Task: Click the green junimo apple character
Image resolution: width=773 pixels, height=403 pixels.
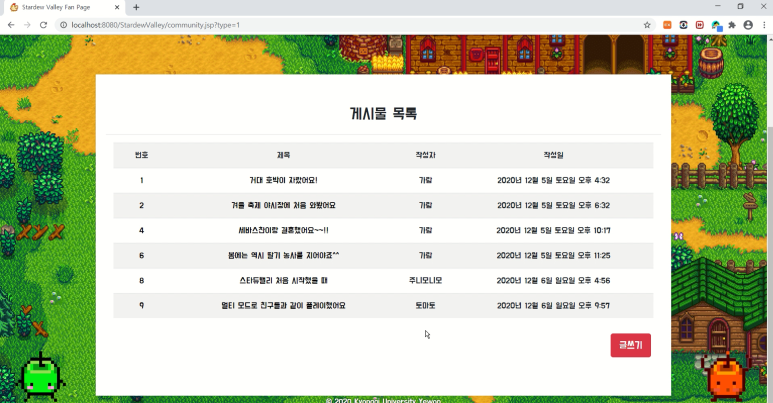Action: pyautogui.click(x=41, y=377)
